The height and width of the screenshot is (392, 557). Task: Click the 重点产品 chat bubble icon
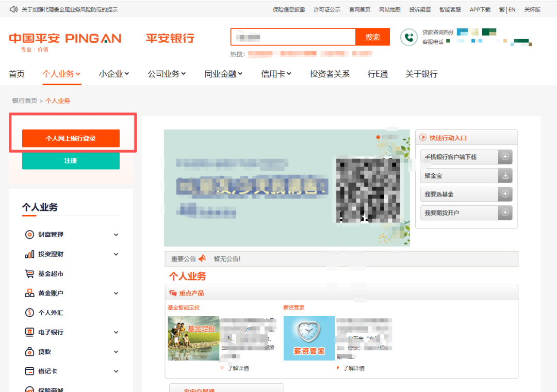pyautogui.click(x=173, y=293)
